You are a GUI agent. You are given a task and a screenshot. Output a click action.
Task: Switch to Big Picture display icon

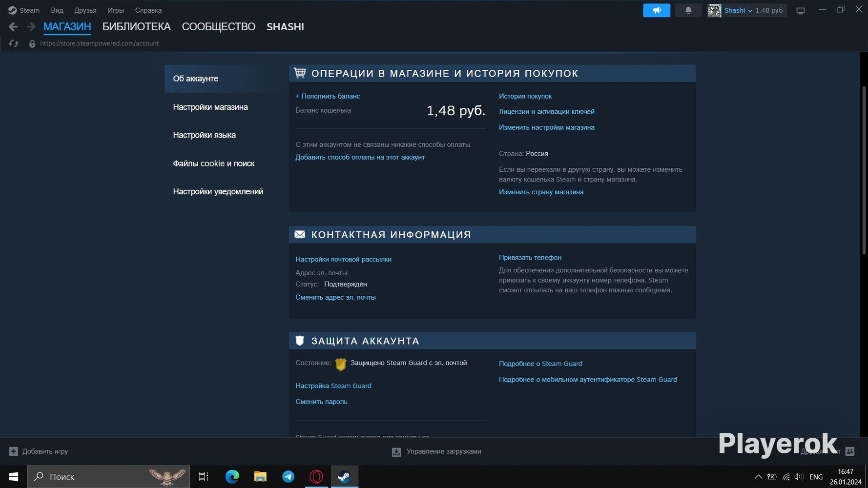point(801,10)
